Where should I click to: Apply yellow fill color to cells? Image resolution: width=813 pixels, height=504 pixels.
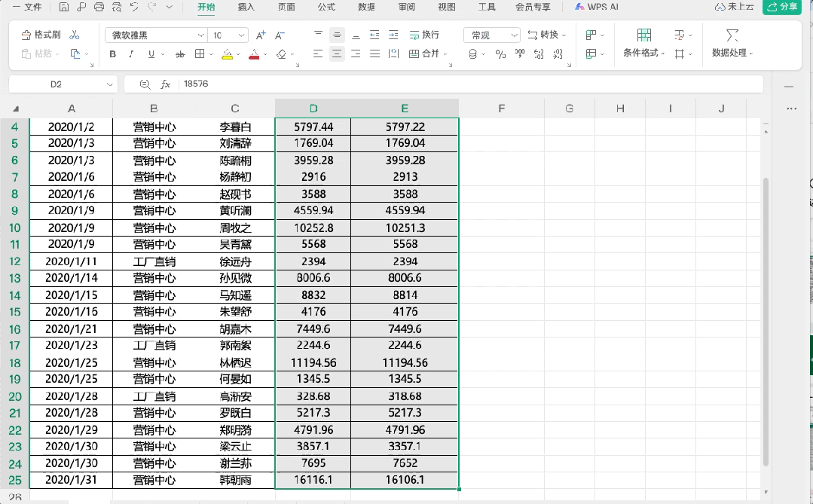227,54
